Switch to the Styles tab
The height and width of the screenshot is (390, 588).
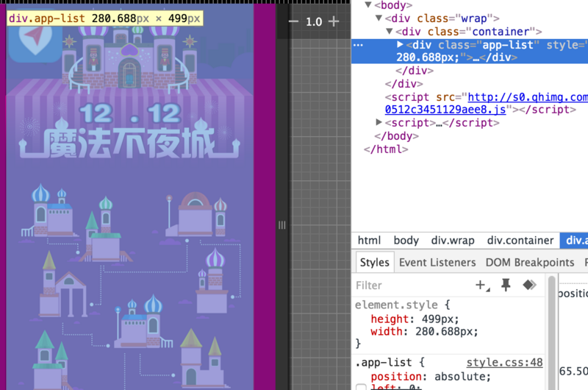(x=375, y=263)
